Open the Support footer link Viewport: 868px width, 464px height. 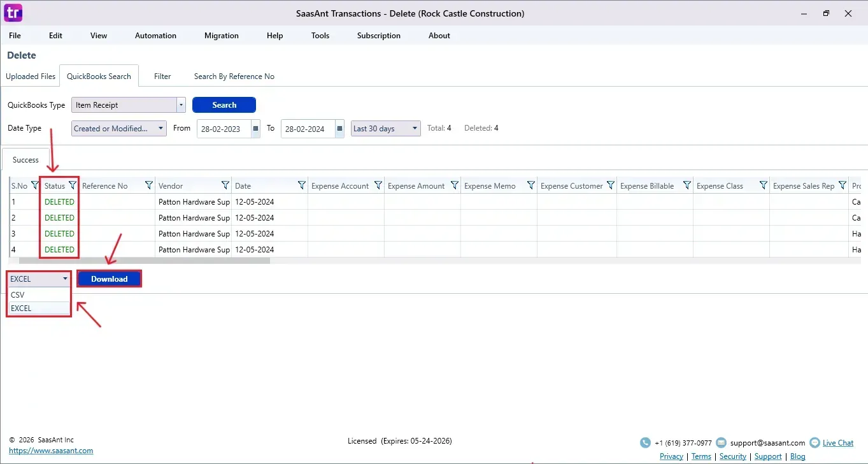pos(768,456)
